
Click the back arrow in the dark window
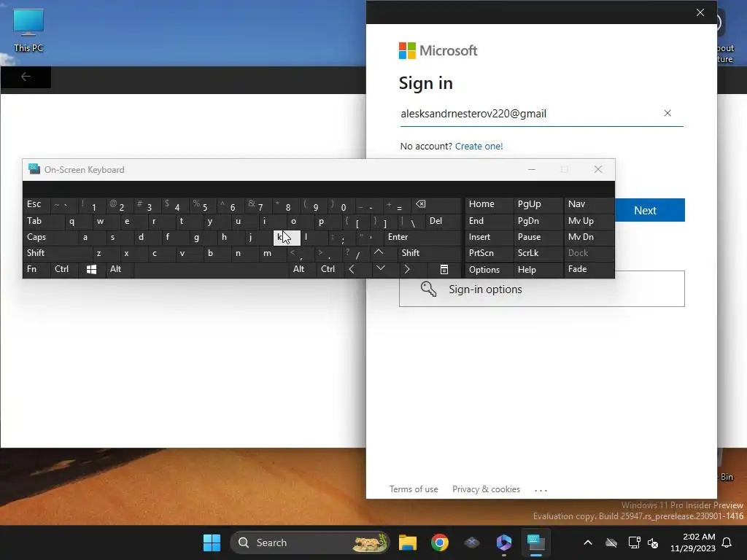[26, 77]
